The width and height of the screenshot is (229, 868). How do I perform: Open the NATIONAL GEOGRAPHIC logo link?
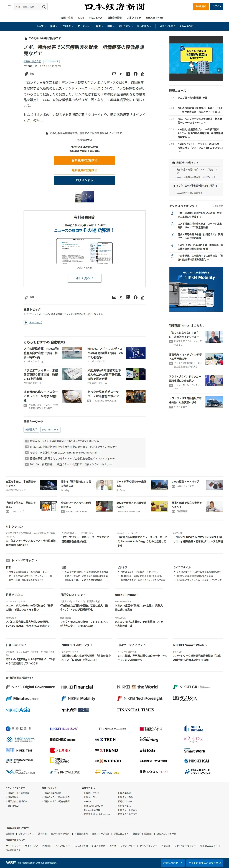point(59,761)
